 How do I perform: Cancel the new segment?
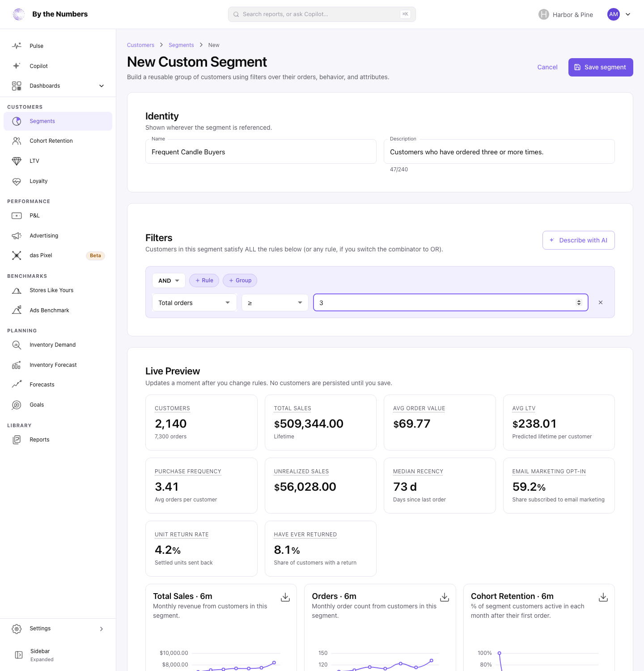point(547,67)
